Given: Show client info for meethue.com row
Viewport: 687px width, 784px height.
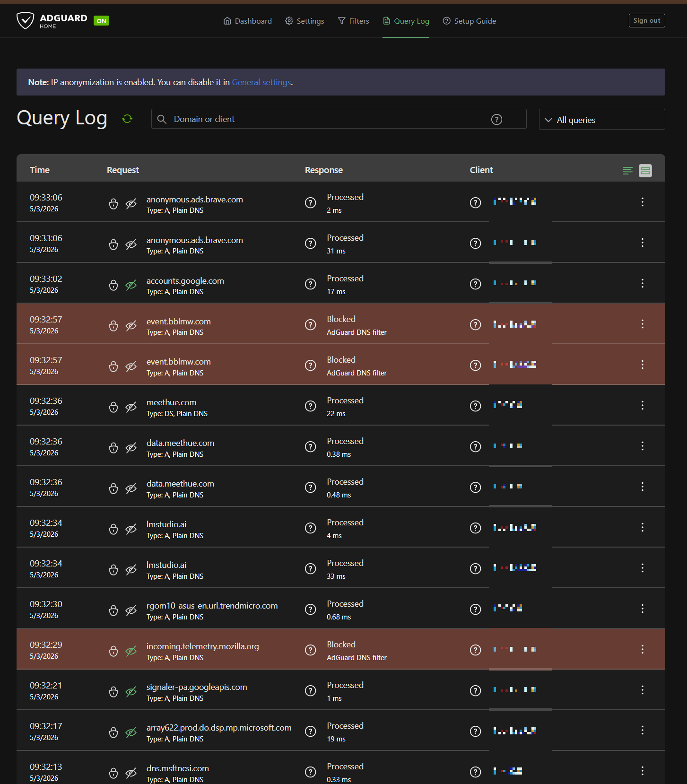Looking at the screenshot, I should [x=475, y=406].
